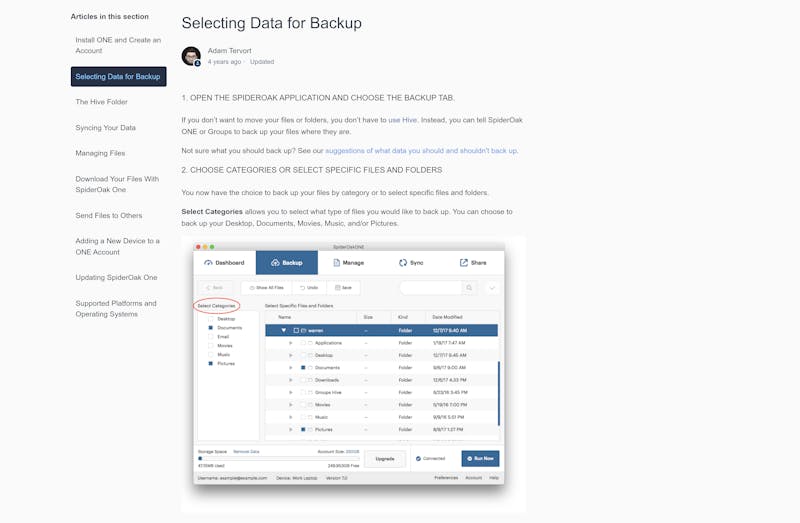Screen dimensions: 800x523
Task: Open the suggestions of what data to back up link
Action: click(421, 151)
